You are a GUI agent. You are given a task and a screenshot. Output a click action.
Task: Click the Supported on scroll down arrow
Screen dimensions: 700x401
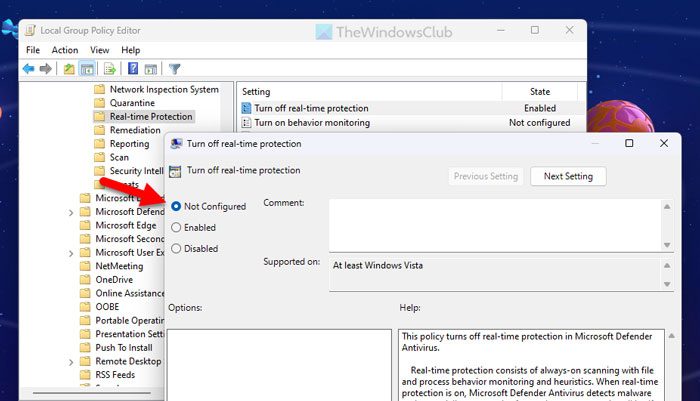[667, 284]
